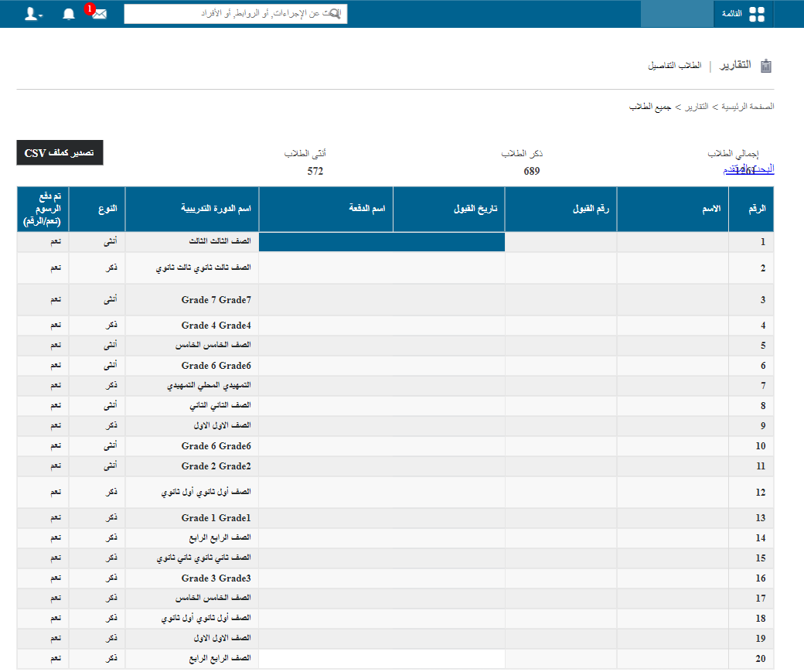
Task: Click the إجمالي الطلاب total label
Action: click(733, 153)
